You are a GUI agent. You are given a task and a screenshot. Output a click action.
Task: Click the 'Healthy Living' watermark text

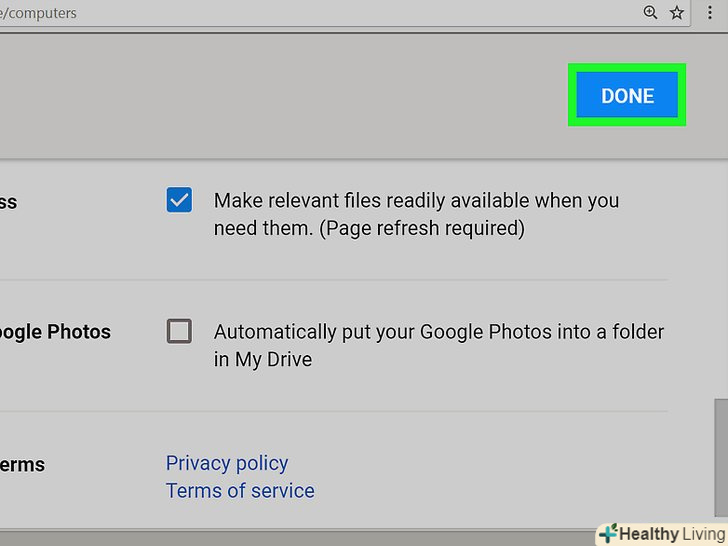(670, 534)
